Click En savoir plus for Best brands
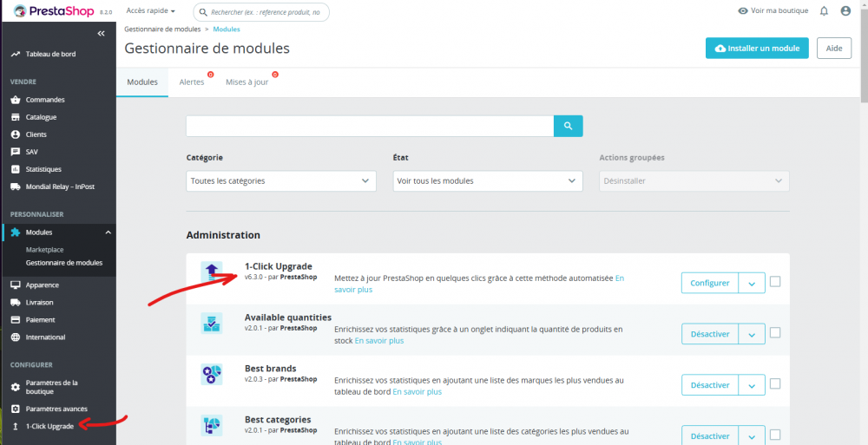This screenshot has height=445, width=868. pos(417,391)
